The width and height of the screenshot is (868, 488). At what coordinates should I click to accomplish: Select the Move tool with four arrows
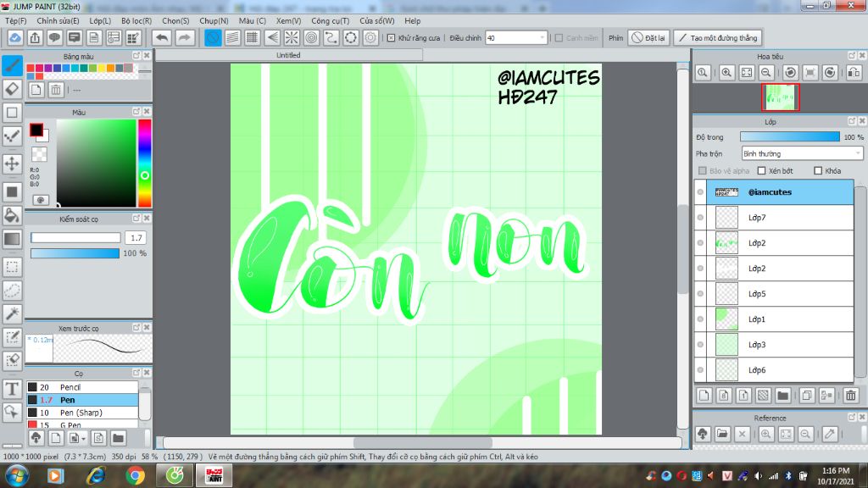[12, 164]
